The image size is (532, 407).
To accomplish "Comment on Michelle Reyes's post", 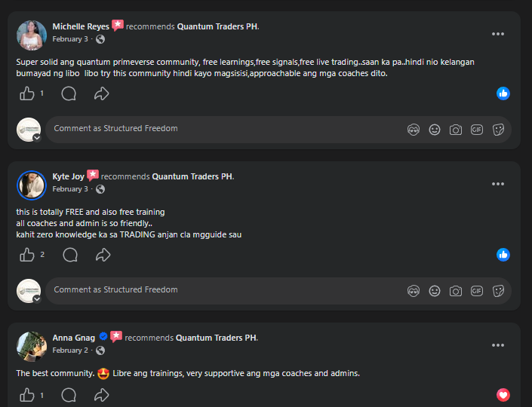I will point(69,93).
